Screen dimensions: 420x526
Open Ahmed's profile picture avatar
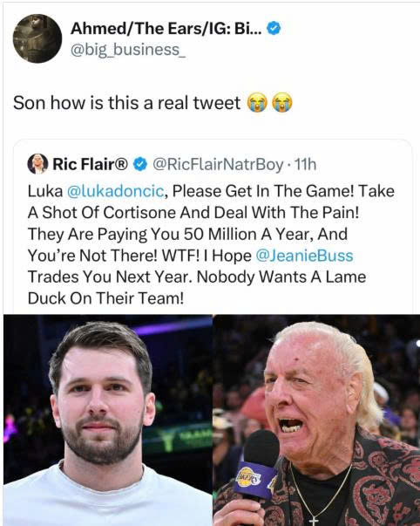point(37,38)
